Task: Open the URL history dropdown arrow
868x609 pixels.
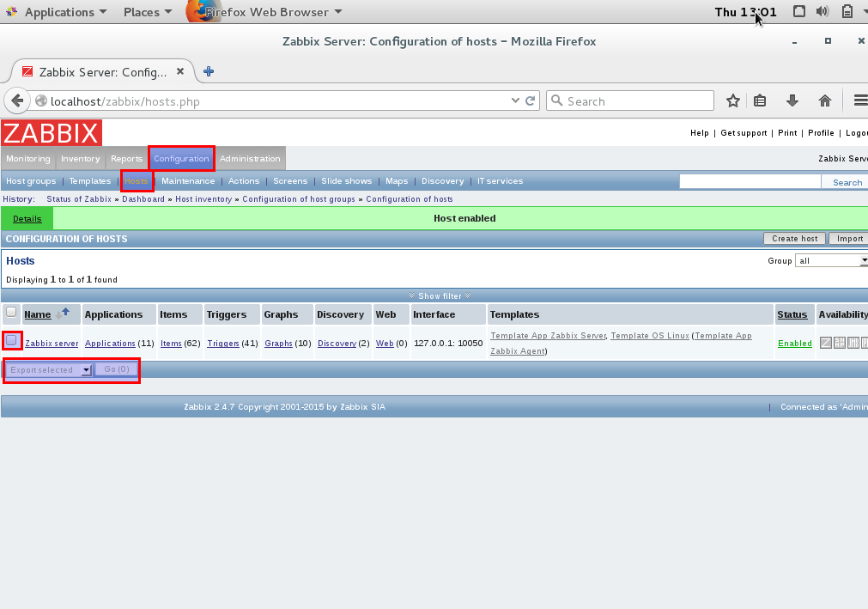Action: 515,100
